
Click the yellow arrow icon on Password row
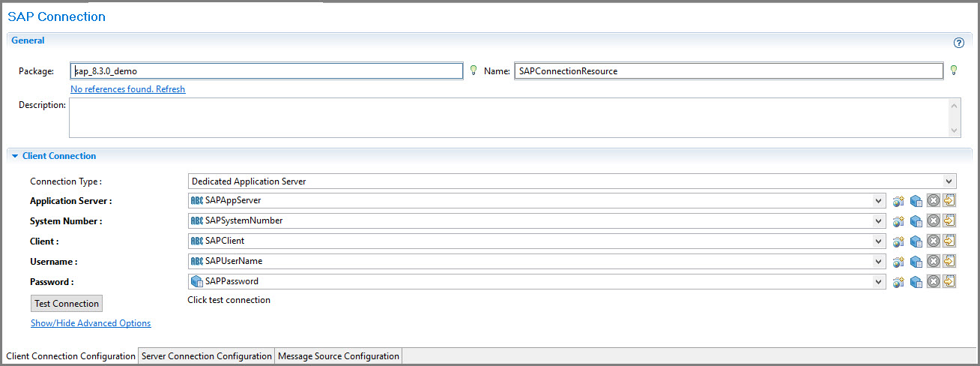949,281
